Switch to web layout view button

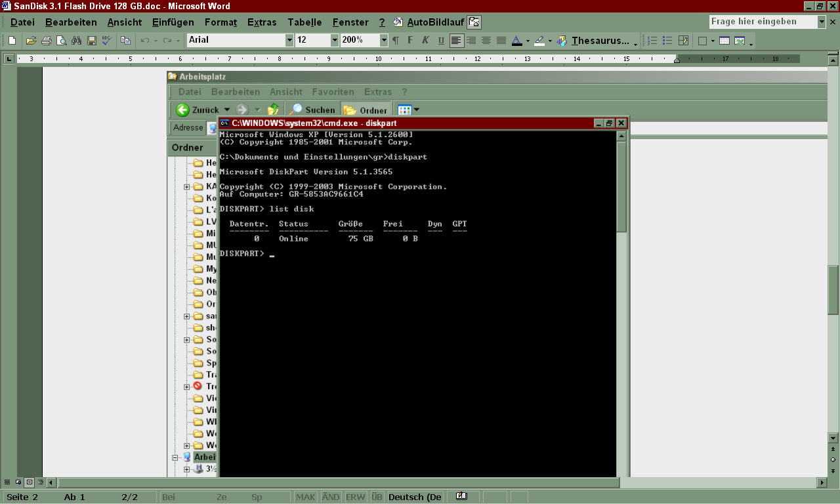click(x=18, y=482)
